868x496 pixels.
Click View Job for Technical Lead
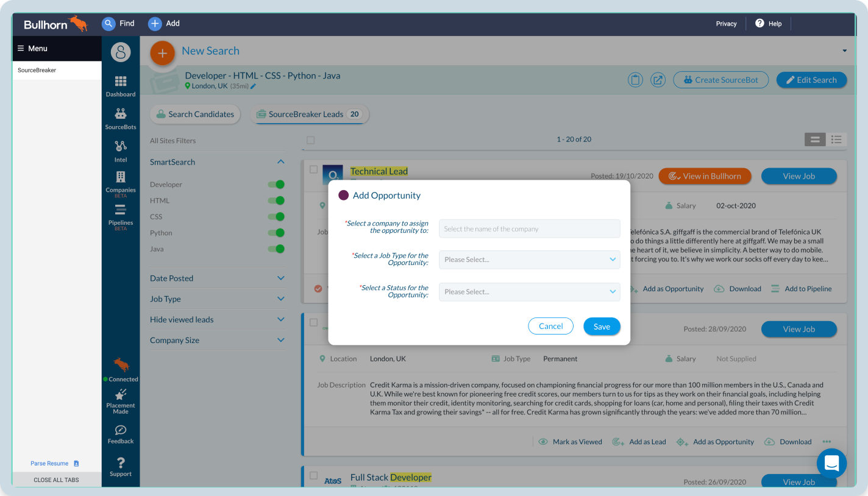point(799,176)
